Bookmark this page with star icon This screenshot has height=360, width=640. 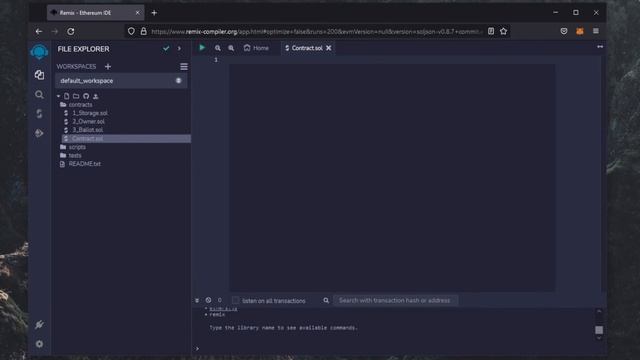click(503, 31)
